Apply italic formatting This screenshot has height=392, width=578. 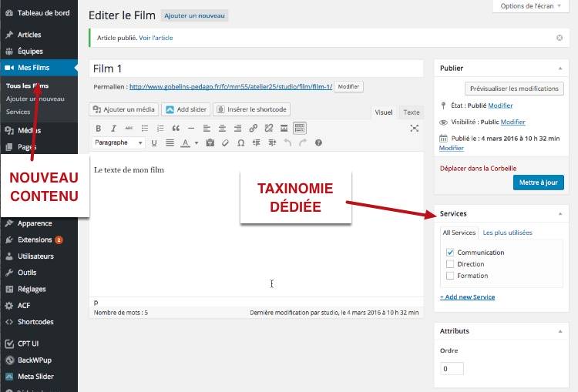point(113,128)
